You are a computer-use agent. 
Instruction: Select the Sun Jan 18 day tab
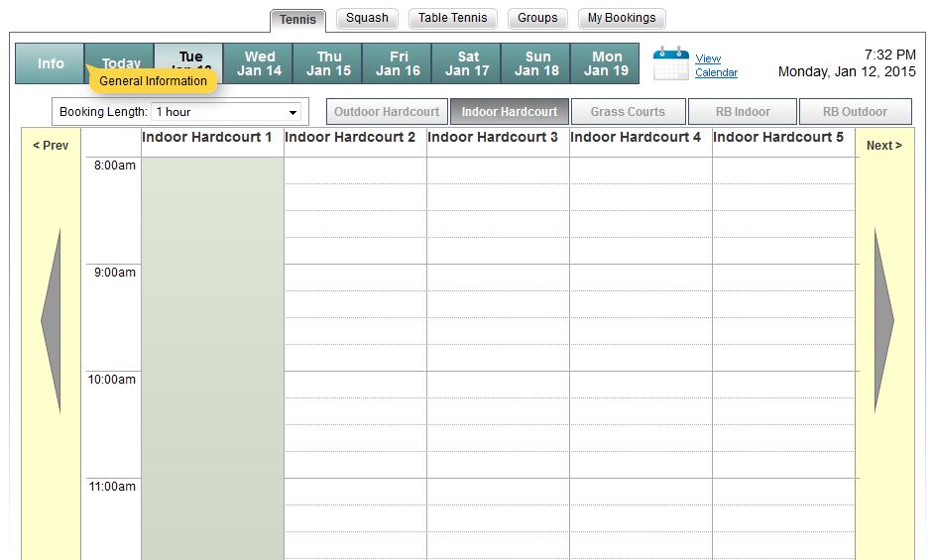536,63
